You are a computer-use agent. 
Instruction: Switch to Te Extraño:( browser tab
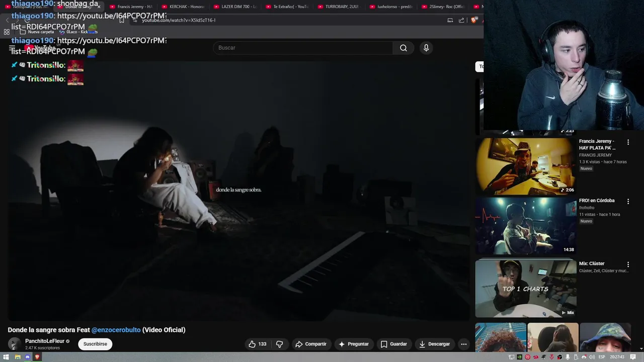click(x=286, y=7)
